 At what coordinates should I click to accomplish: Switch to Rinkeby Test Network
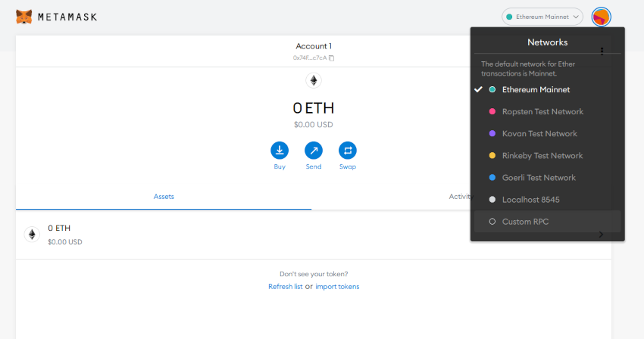[547, 156]
